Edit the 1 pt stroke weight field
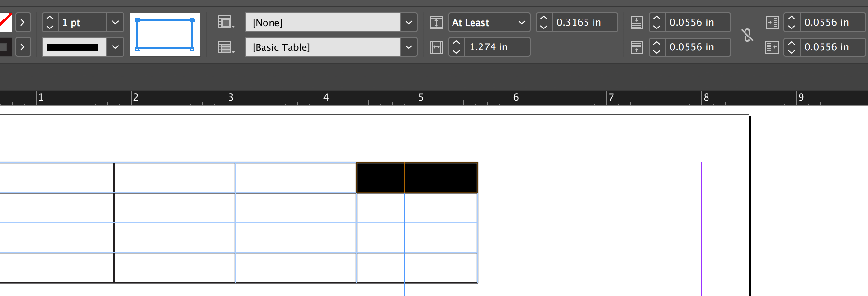This screenshot has width=868, height=296. (82, 22)
